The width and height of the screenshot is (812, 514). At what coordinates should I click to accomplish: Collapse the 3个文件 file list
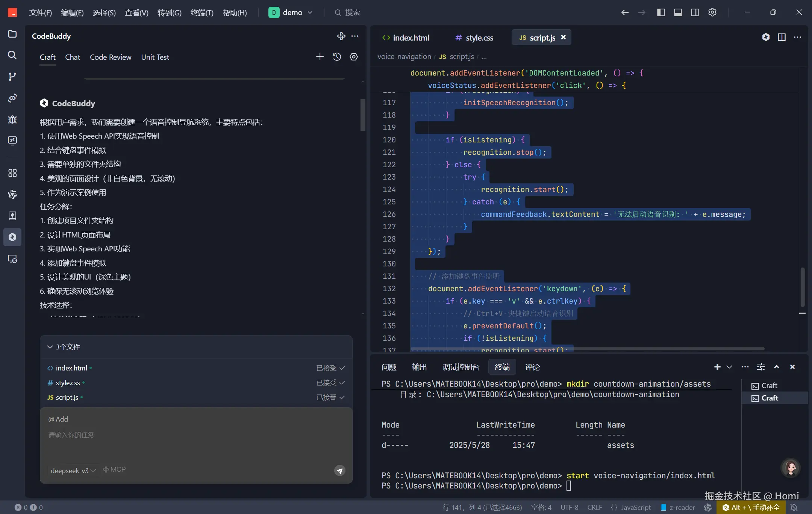pyautogui.click(x=50, y=347)
